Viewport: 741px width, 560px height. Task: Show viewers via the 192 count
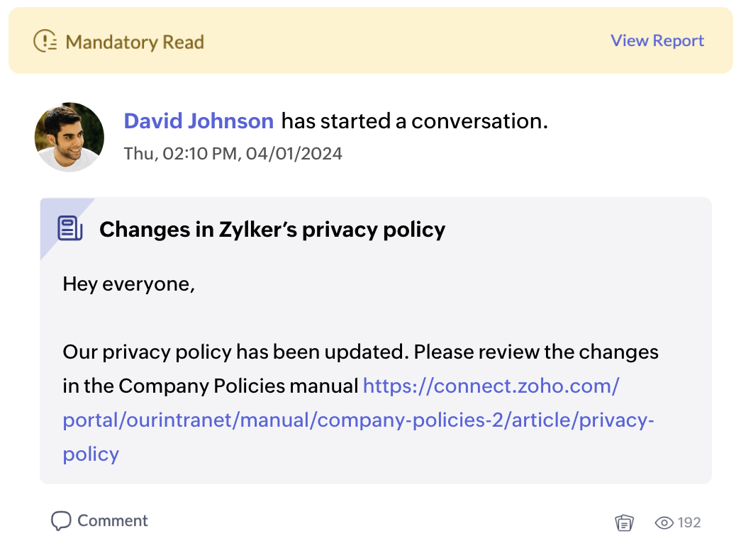point(689,522)
